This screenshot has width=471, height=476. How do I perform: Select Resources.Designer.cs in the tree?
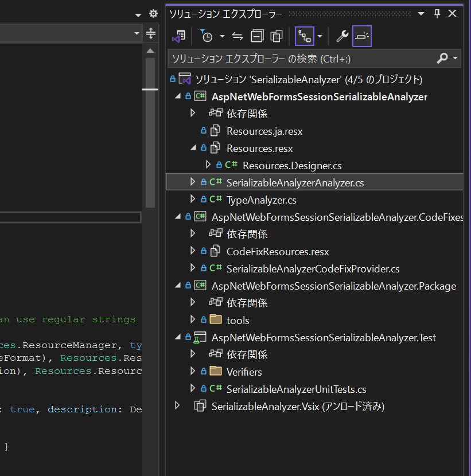coord(292,166)
